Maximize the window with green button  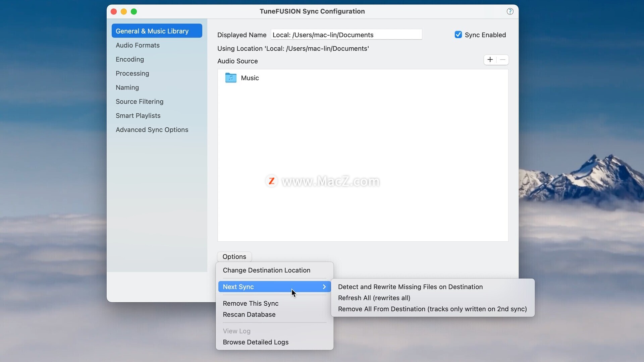[134, 11]
